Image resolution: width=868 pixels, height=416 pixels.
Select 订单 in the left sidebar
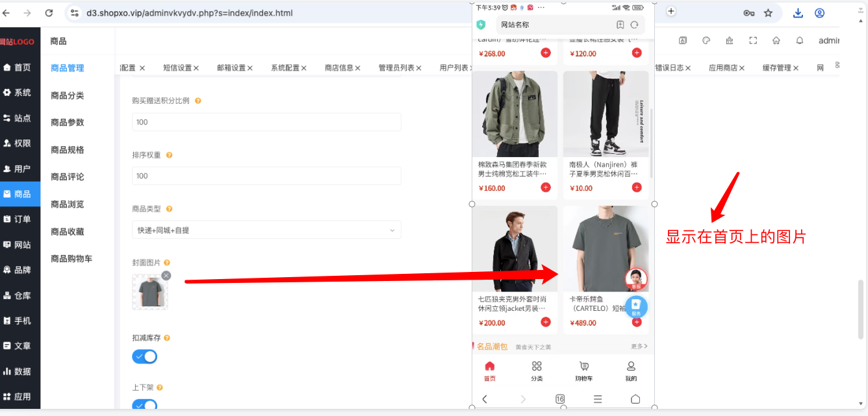(20, 219)
